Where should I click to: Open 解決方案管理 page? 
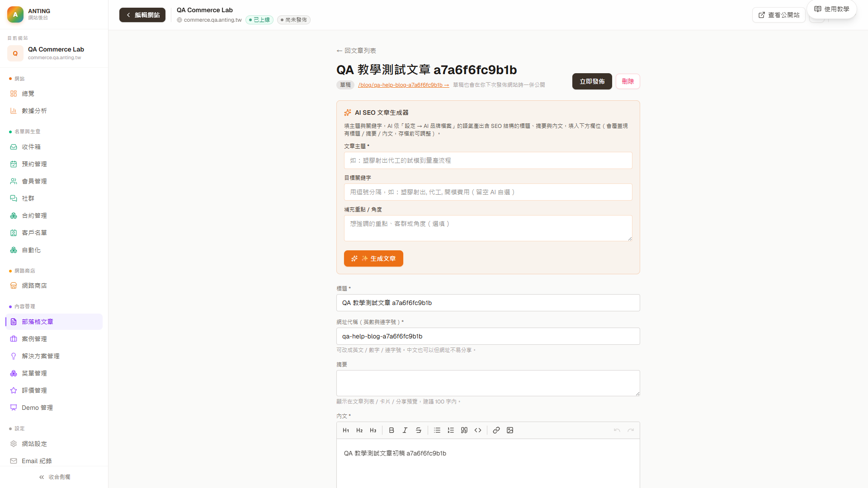pyautogui.click(x=54, y=356)
